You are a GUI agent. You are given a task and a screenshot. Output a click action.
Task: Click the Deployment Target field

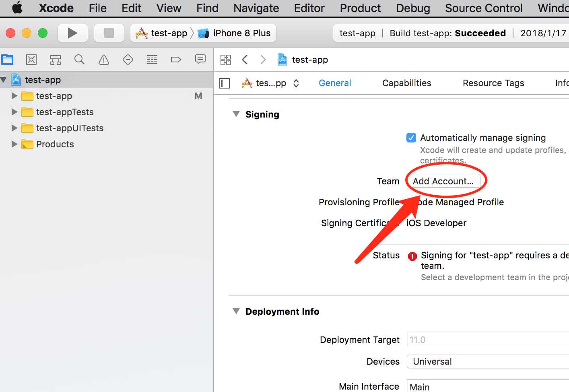pos(488,339)
